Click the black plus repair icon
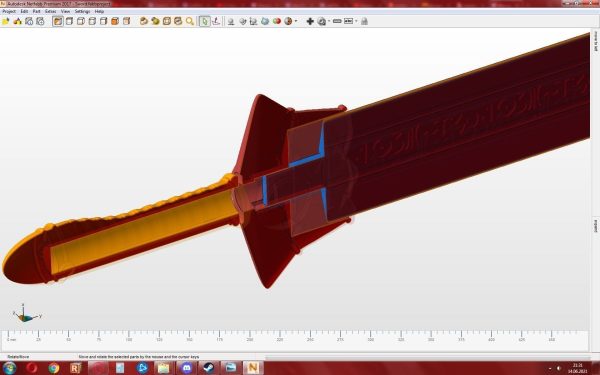Image resolution: width=600 pixels, height=375 pixels. click(310, 21)
